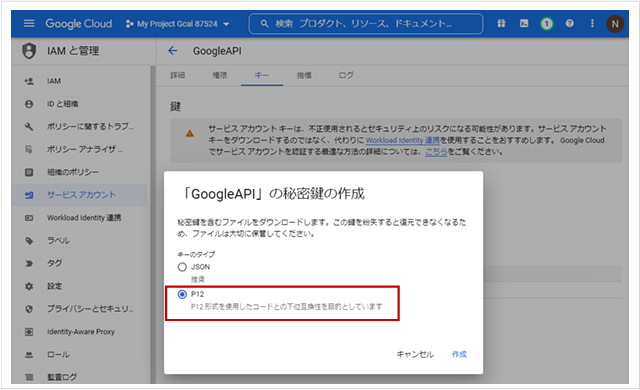
Task: Select the P12 key type radio
Action: (182, 294)
